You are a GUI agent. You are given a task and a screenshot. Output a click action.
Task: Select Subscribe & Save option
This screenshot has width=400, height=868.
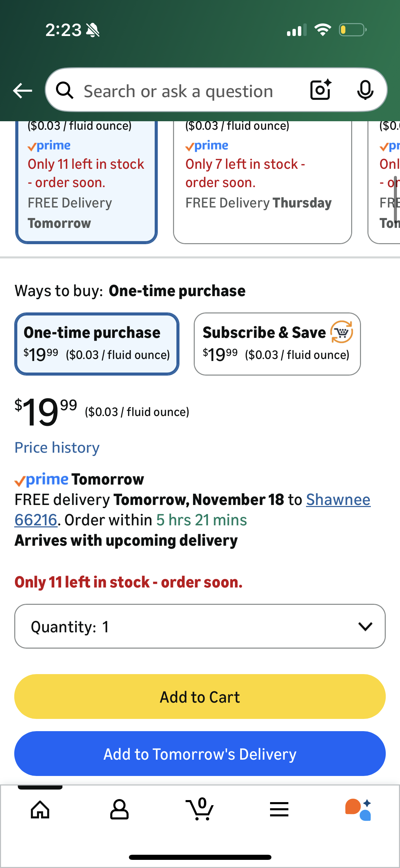[x=277, y=344]
